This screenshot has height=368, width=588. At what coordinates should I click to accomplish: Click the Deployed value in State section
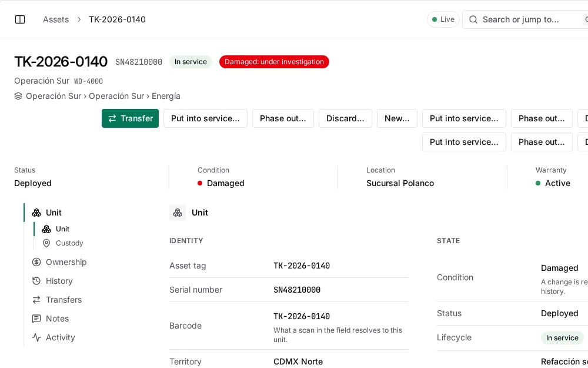[x=560, y=314]
